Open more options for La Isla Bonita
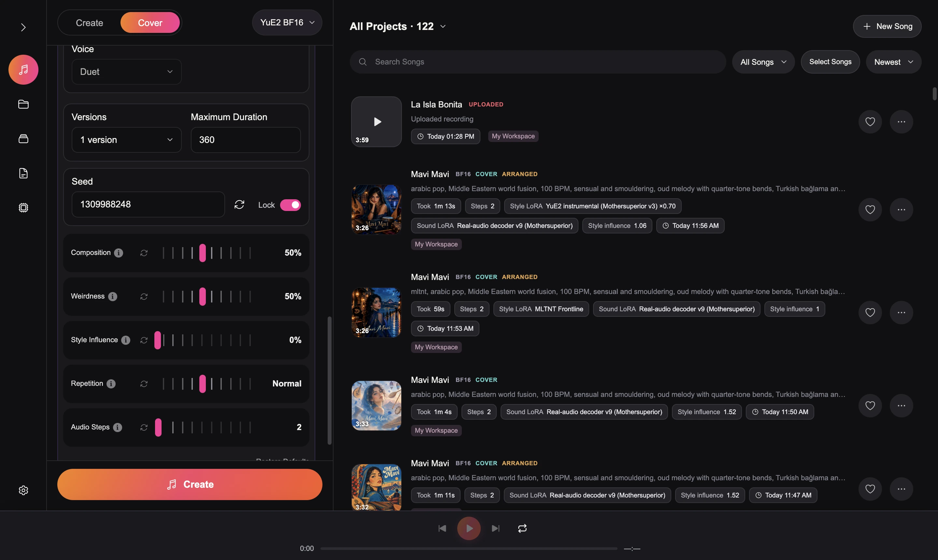 pyautogui.click(x=902, y=121)
